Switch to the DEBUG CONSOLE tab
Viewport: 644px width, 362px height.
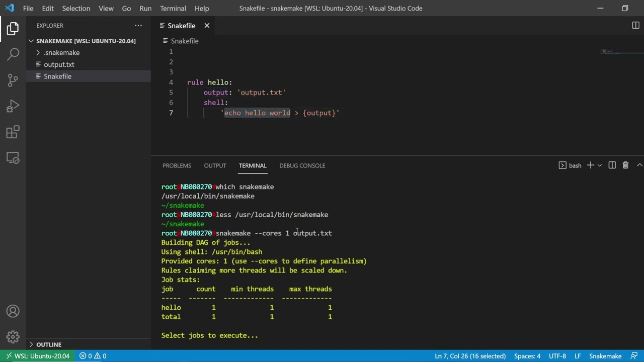pyautogui.click(x=302, y=165)
